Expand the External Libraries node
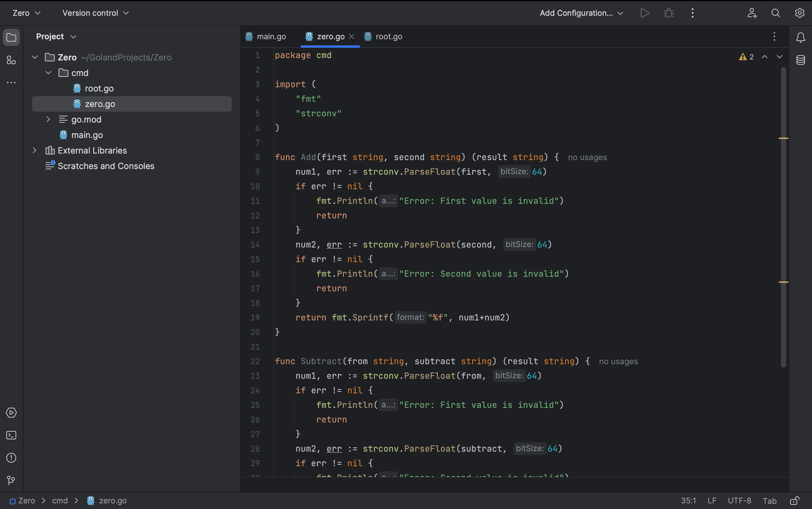The image size is (812, 509). pos(35,150)
